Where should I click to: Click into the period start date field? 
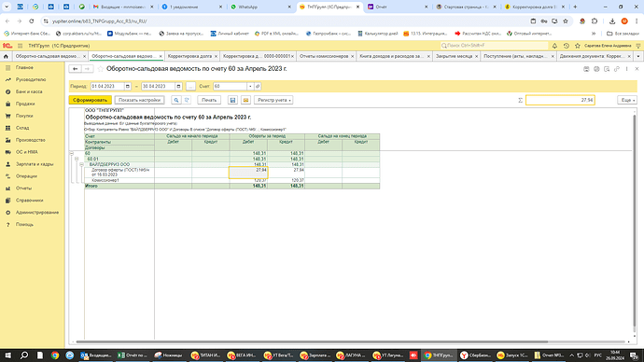(x=107, y=86)
